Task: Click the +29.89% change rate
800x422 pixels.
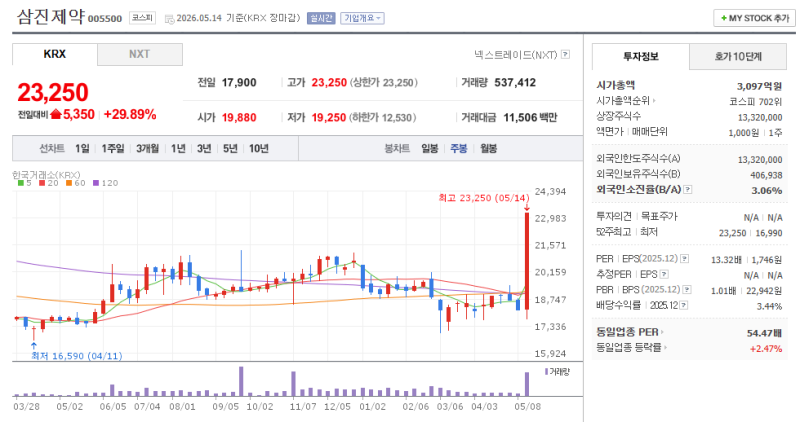Action: [x=130, y=114]
